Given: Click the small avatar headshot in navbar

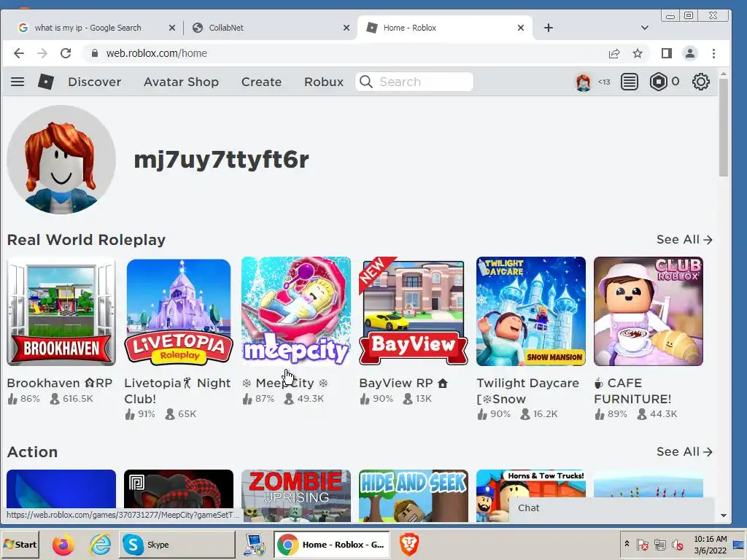Looking at the screenshot, I should (583, 82).
